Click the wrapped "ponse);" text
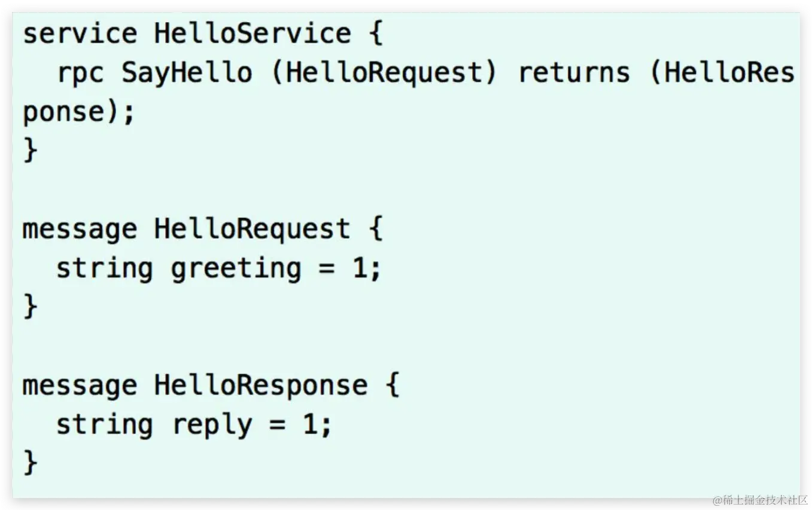Image resolution: width=812 pixels, height=510 pixels. (x=78, y=113)
